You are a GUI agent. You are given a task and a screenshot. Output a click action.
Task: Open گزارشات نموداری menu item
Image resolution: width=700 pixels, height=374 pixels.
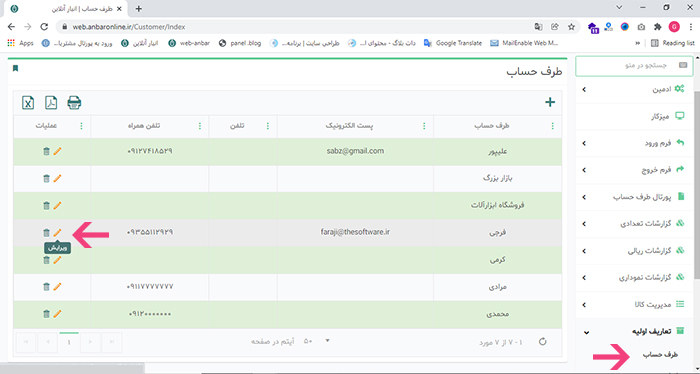click(634, 278)
